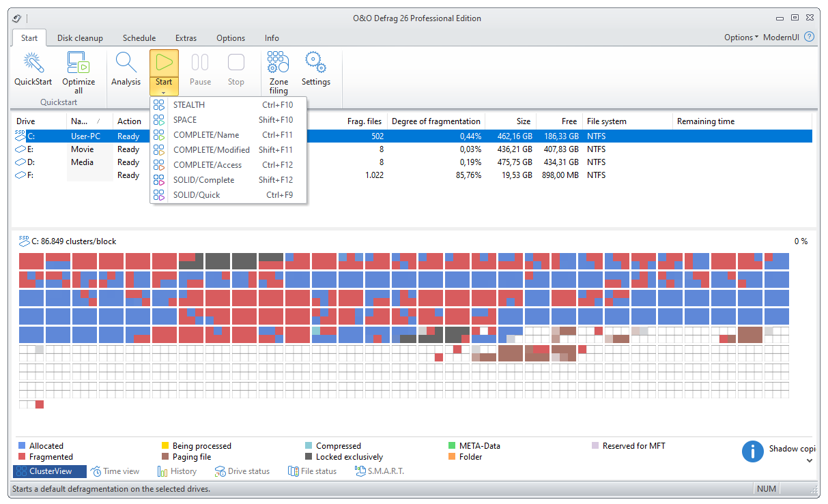The height and width of the screenshot is (504, 828).
Task: Select SOLID/Complete method
Action: point(229,180)
